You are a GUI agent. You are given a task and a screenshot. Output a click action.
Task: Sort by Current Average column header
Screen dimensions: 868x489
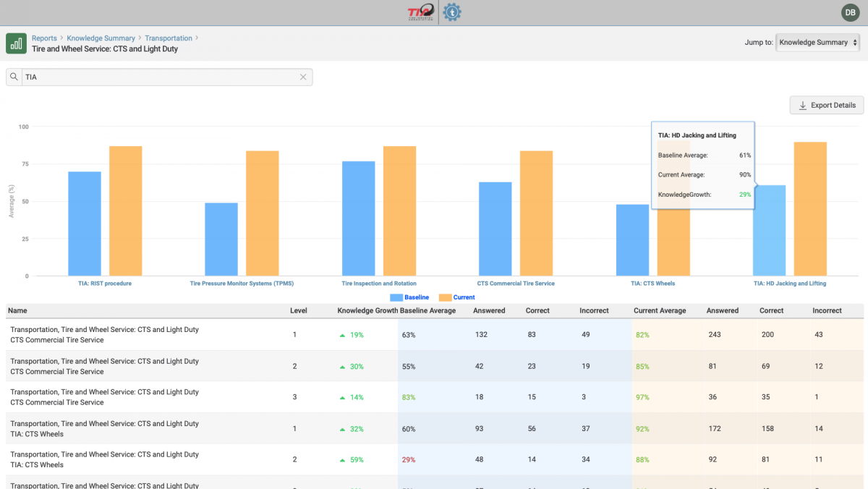pos(660,310)
